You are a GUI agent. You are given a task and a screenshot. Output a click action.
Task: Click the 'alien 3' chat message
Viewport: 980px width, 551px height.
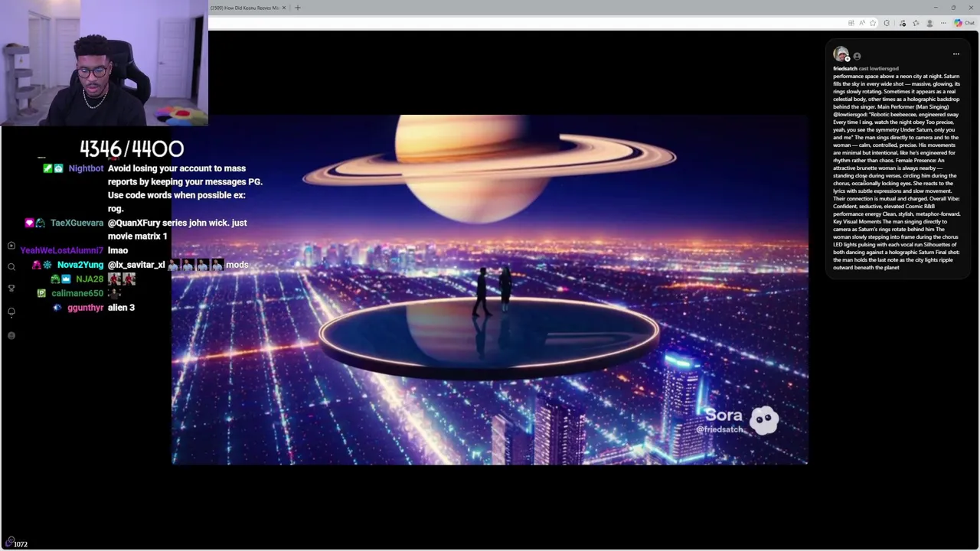(x=121, y=308)
